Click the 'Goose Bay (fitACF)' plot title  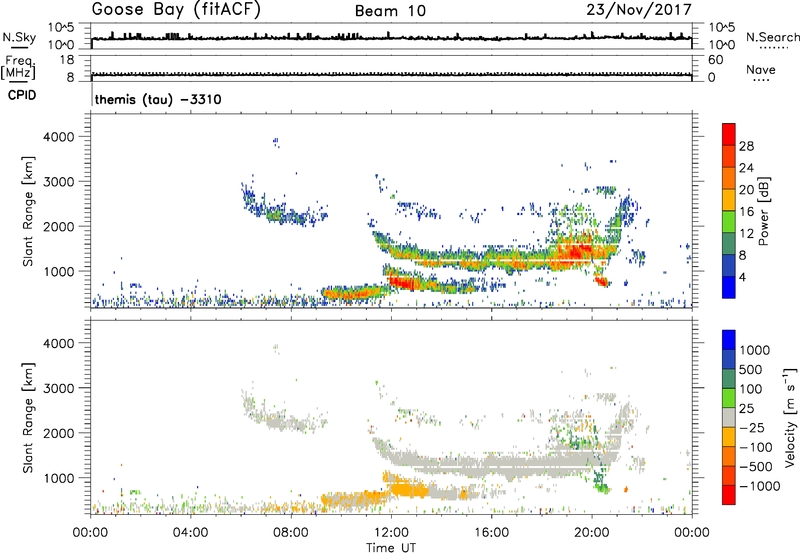point(177,9)
